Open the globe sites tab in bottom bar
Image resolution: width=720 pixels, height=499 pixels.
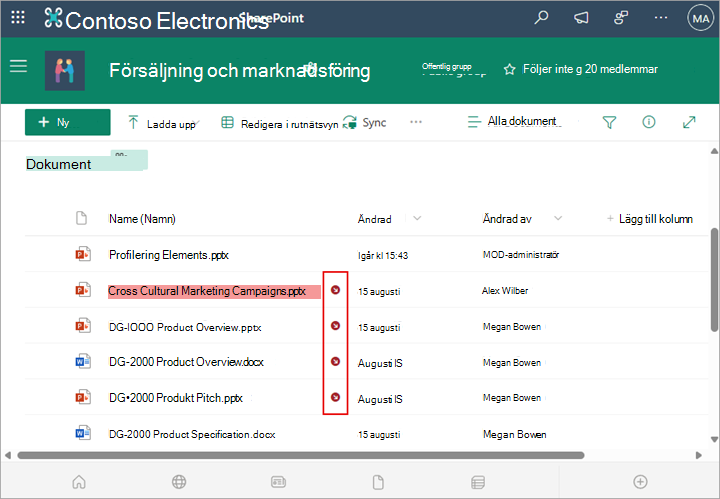179,482
